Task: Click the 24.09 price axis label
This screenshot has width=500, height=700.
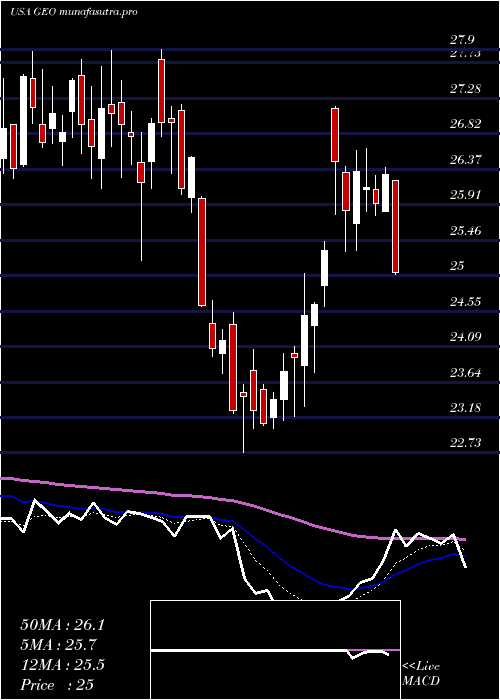Action: 465,336
